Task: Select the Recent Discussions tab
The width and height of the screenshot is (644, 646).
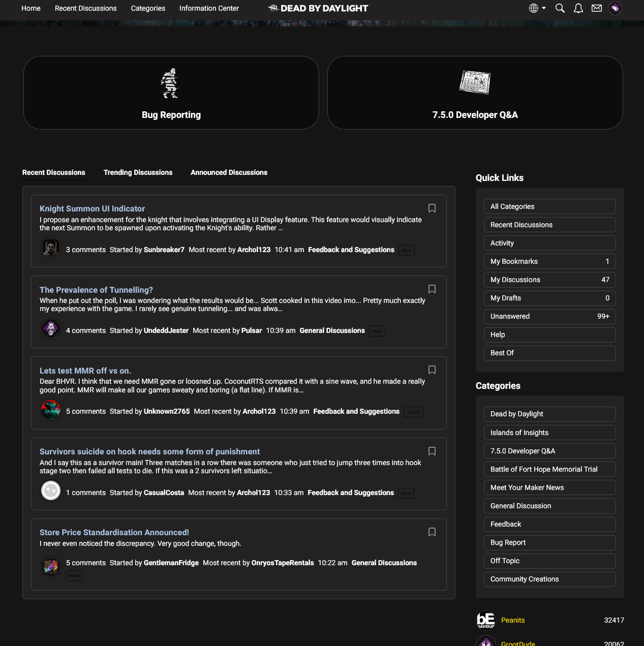Action: (x=54, y=172)
